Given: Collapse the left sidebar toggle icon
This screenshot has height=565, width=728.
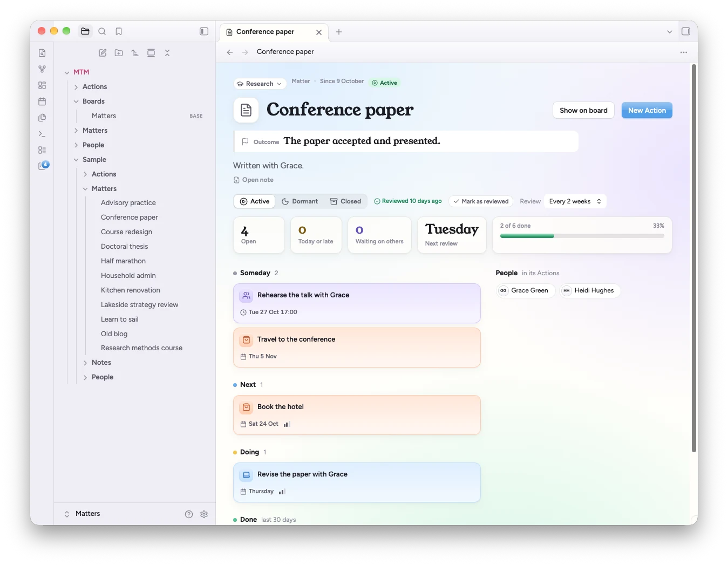Looking at the screenshot, I should 204,31.
